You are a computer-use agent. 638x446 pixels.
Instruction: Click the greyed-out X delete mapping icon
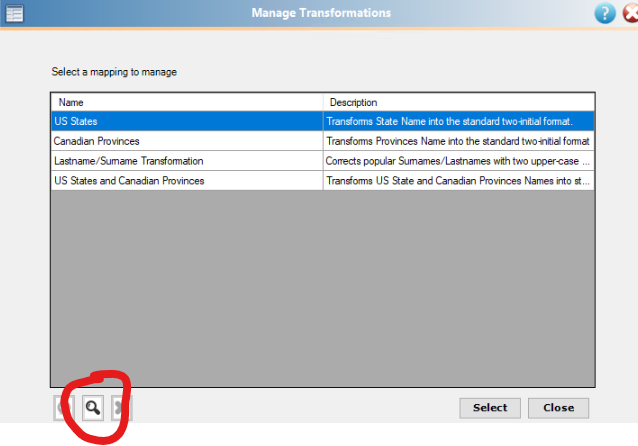(121, 408)
